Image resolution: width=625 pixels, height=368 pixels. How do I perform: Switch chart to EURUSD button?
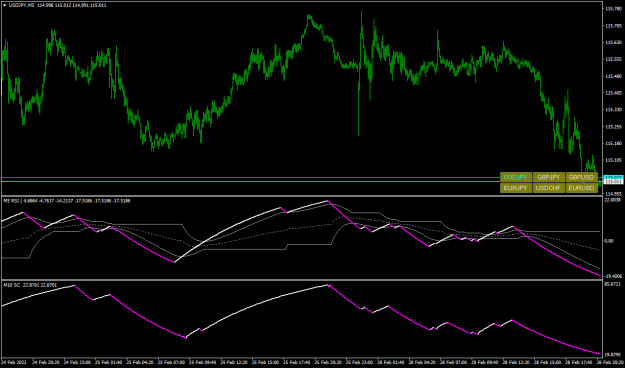tap(581, 188)
